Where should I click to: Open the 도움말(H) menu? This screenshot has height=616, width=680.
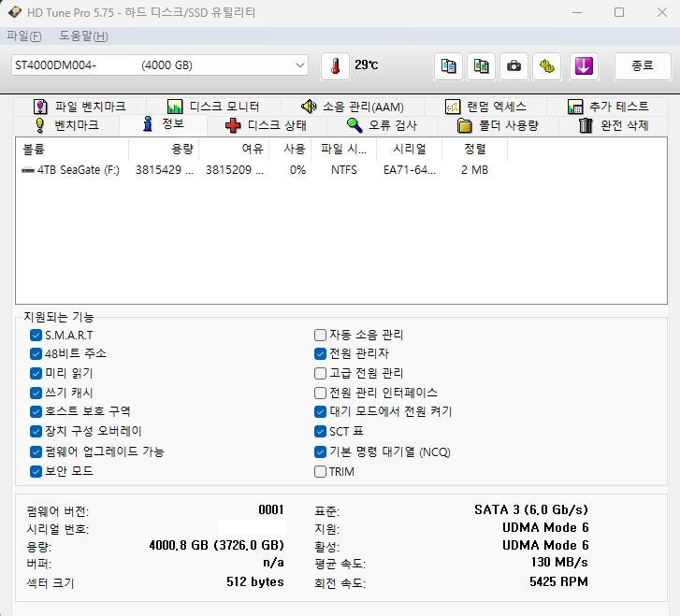pos(83,36)
